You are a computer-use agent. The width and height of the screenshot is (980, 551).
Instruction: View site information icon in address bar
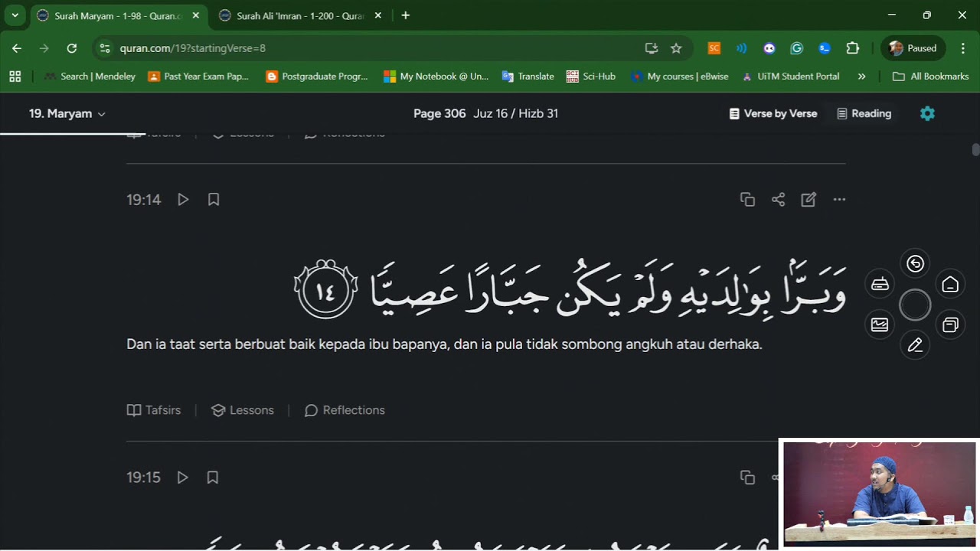[105, 48]
